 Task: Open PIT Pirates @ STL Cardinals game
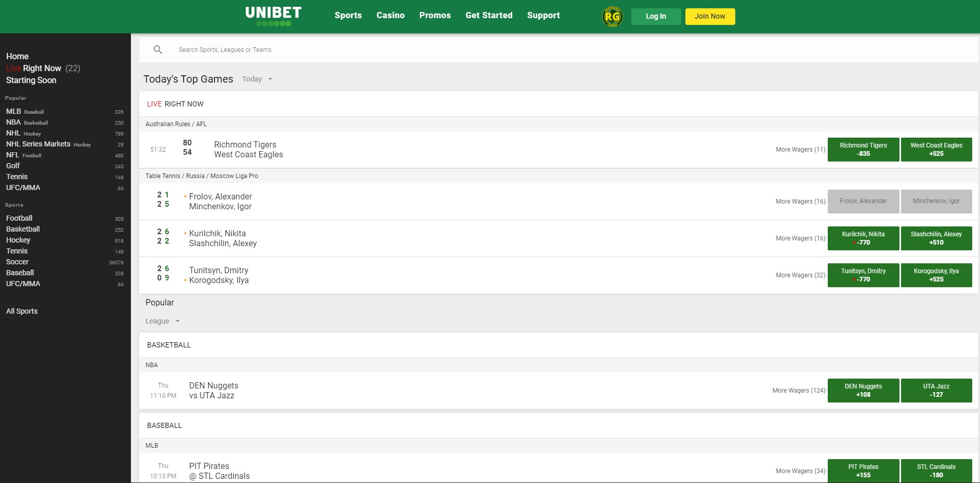point(219,471)
